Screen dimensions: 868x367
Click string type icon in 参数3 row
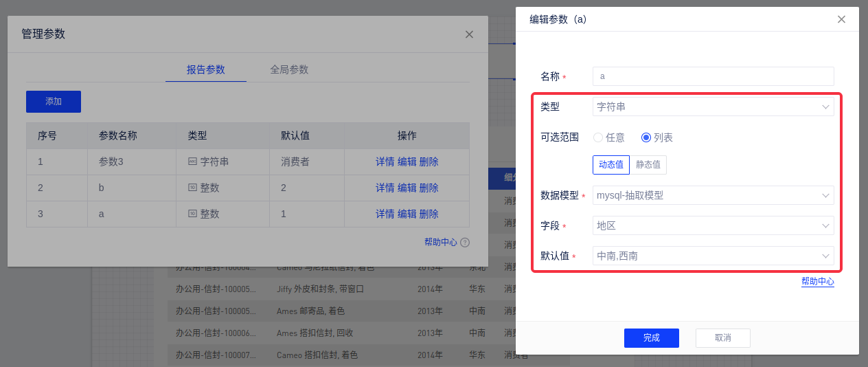192,162
